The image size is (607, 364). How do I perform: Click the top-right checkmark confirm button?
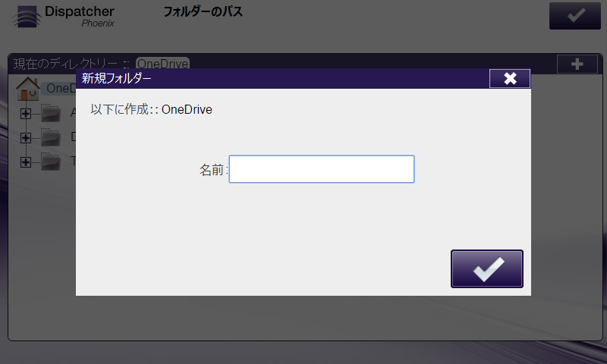(575, 16)
